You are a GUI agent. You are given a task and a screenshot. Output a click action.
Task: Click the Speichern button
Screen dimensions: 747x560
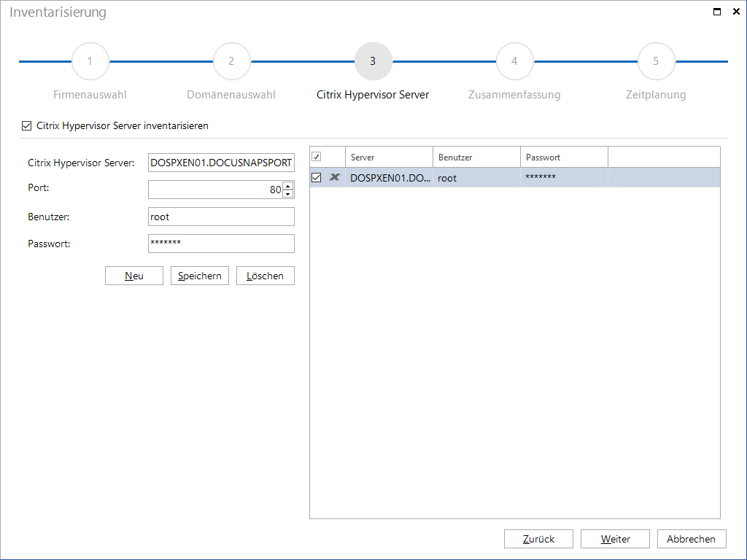point(200,276)
